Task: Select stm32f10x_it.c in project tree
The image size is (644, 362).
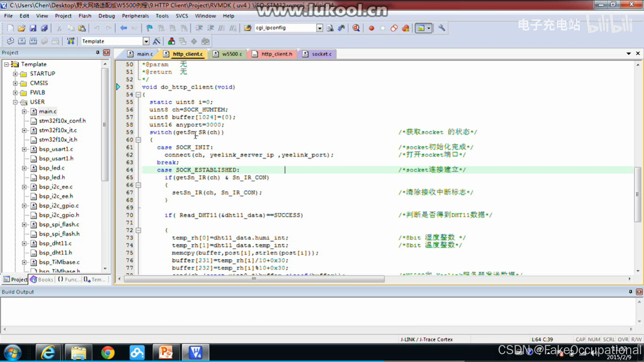Action: 58,130
